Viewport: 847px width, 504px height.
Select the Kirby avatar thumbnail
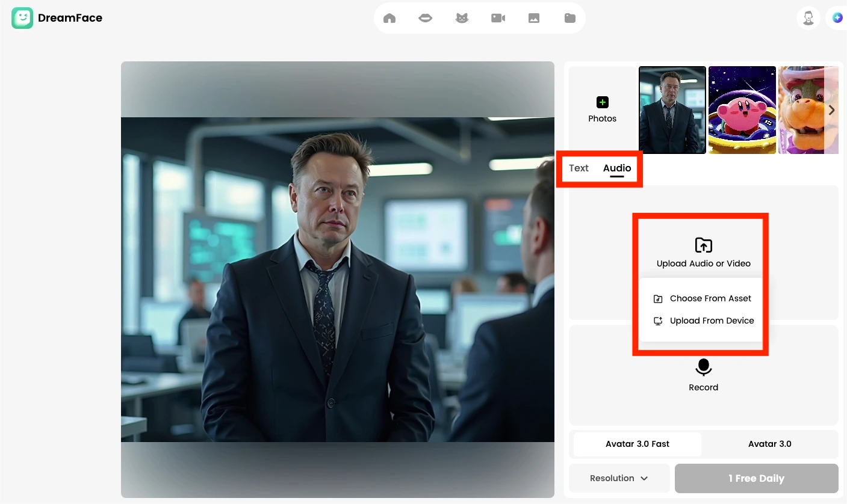tap(742, 110)
